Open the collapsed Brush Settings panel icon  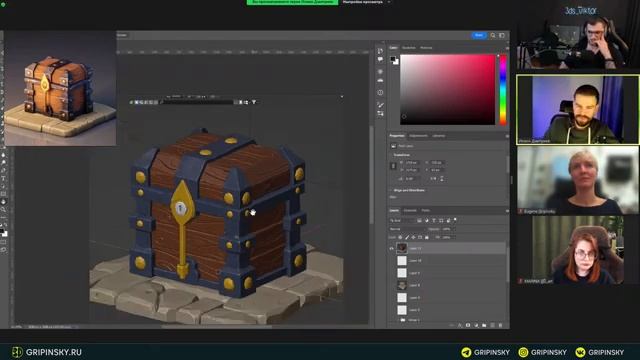(x=380, y=105)
